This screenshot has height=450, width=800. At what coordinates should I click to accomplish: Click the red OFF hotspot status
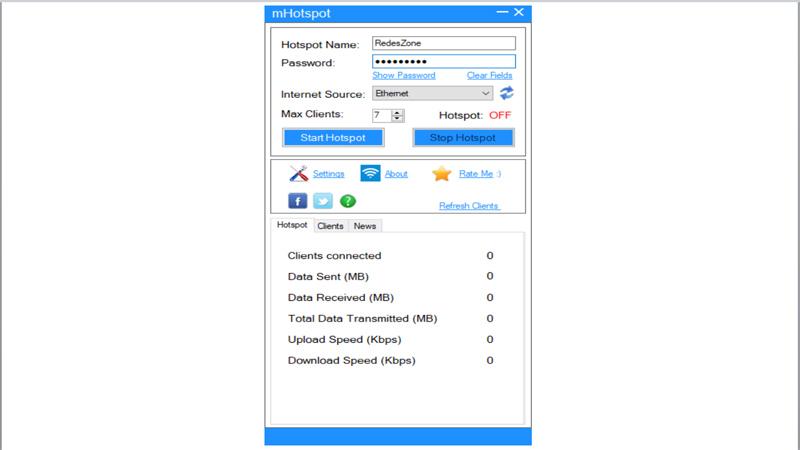(500, 115)
